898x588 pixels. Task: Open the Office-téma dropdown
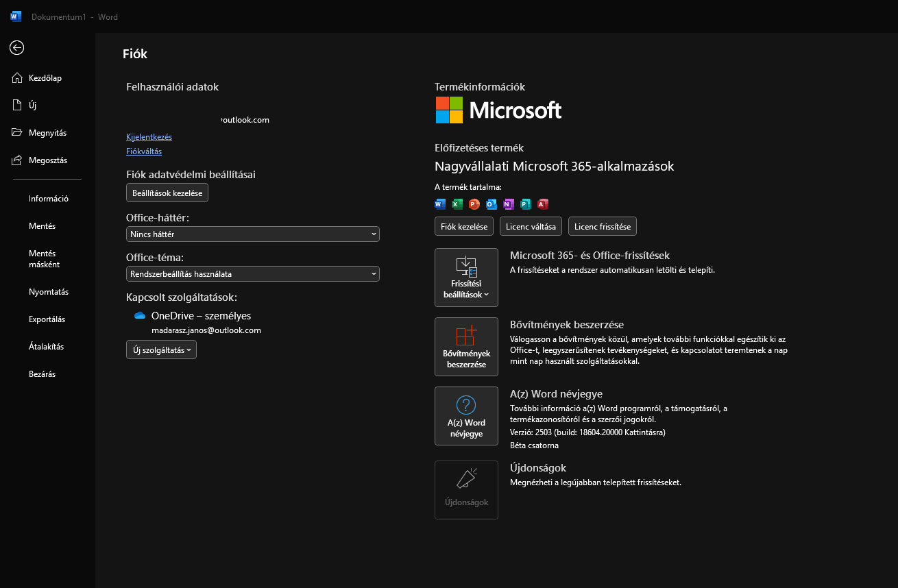253,274
